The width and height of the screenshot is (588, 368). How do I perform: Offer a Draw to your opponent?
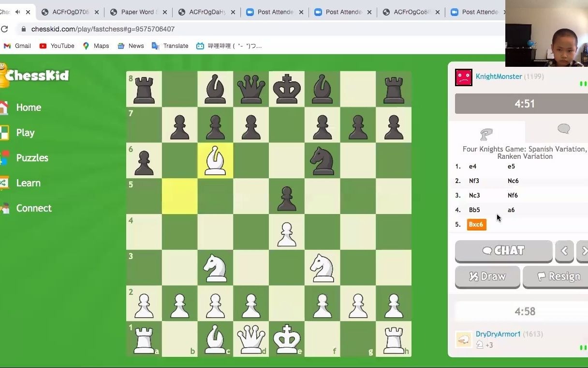click(487, 276)
